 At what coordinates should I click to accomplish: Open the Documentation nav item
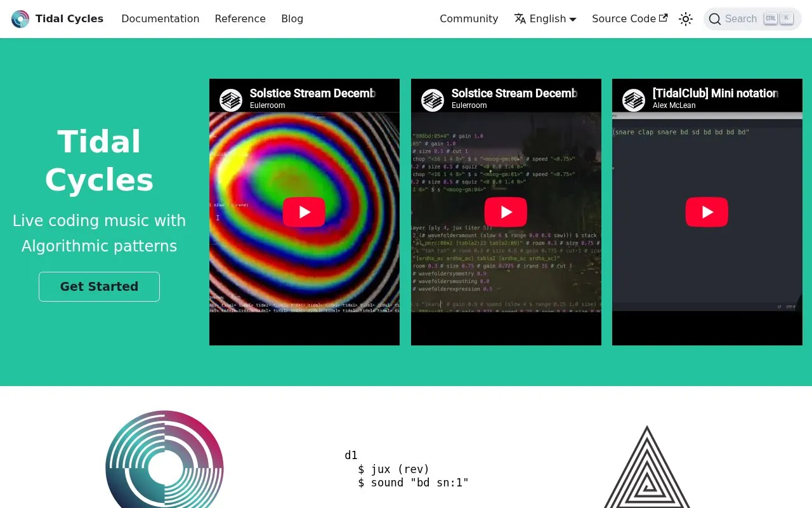[160, 19]
